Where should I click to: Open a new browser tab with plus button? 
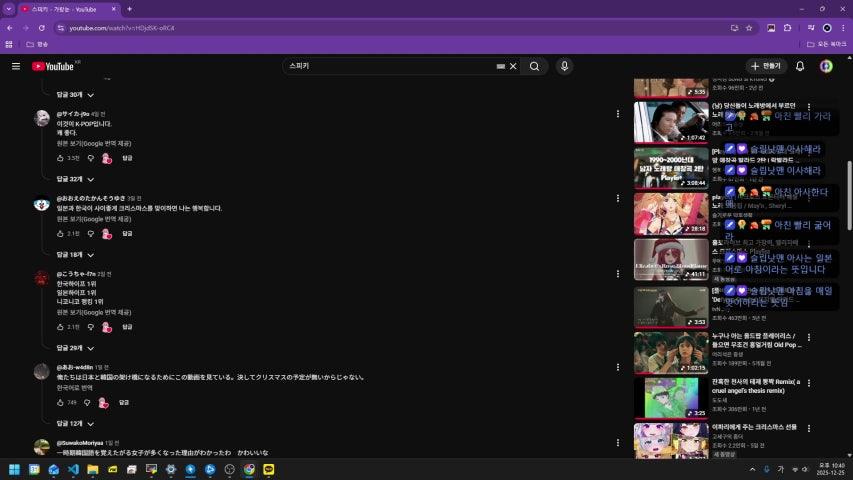tap(129, 9)
